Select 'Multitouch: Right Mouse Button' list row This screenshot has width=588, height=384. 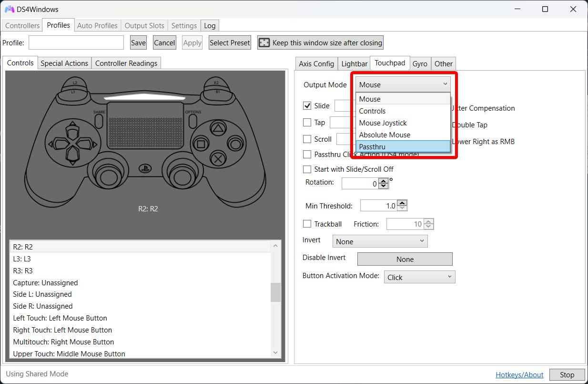(140, 342)
